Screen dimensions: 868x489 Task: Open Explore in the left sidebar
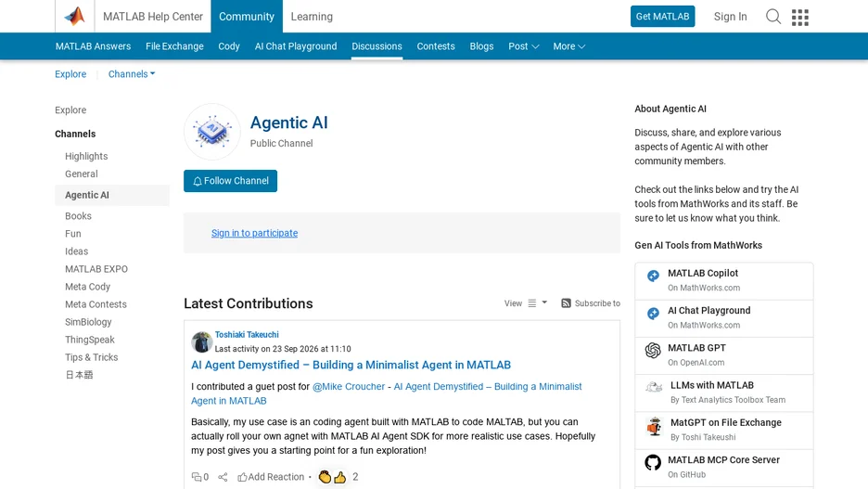(x=70, y=110)
